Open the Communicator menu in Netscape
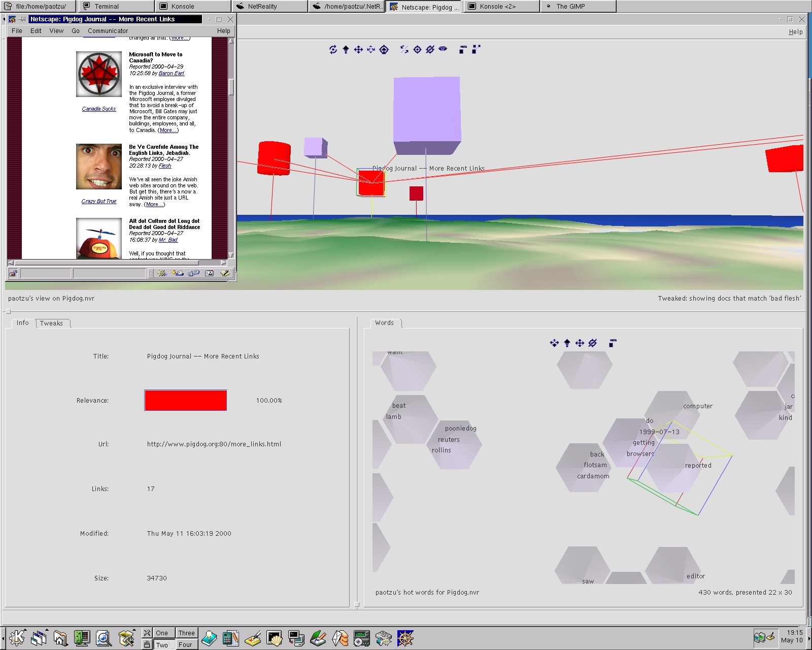Image resolution: width=812 pixels, height=650 pixels. click(x=108, y=31)
